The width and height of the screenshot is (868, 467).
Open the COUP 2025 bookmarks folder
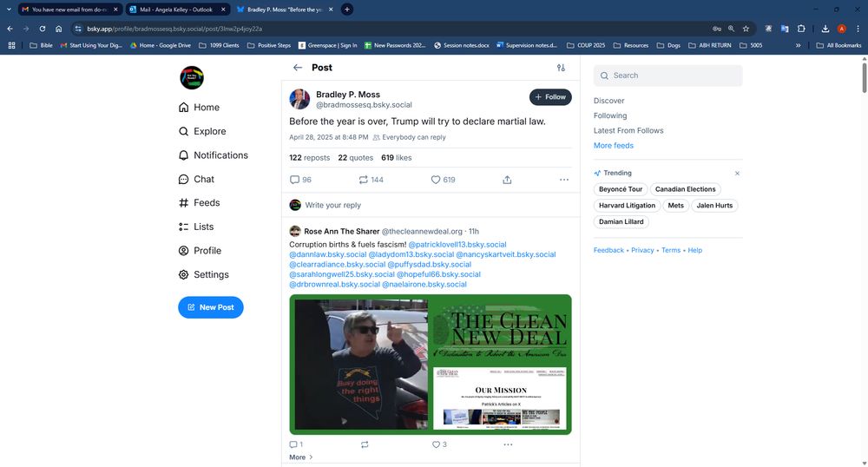[x=586, y=45]
